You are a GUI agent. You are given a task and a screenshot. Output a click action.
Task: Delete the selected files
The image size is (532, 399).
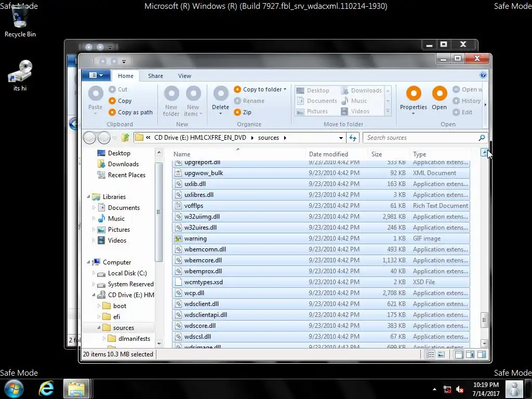coord(220,100)
